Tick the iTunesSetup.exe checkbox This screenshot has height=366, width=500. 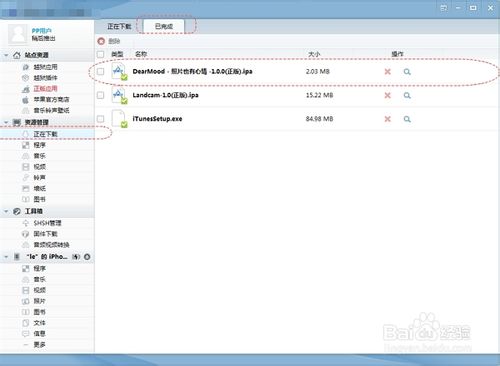(100, 119)
